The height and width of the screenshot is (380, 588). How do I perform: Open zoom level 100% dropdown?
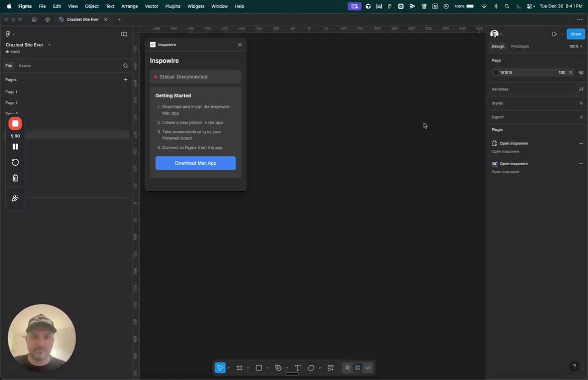click(x=575, y=46)
